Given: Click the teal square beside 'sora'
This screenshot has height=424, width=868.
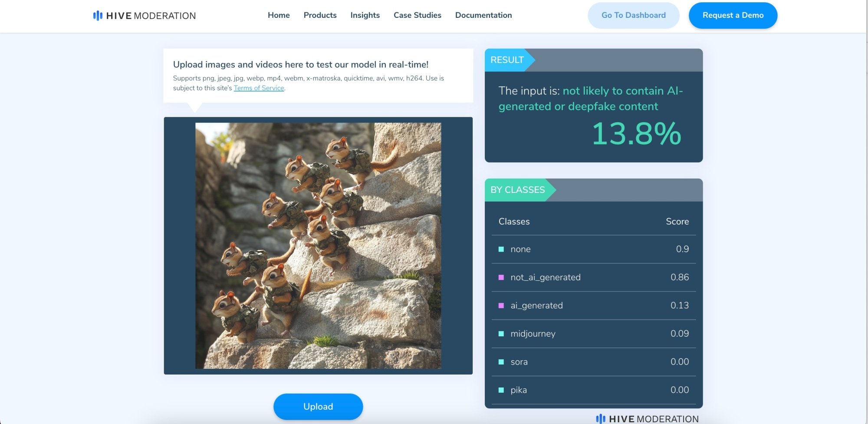Looking at the screenshot, I should pos(501,361).
